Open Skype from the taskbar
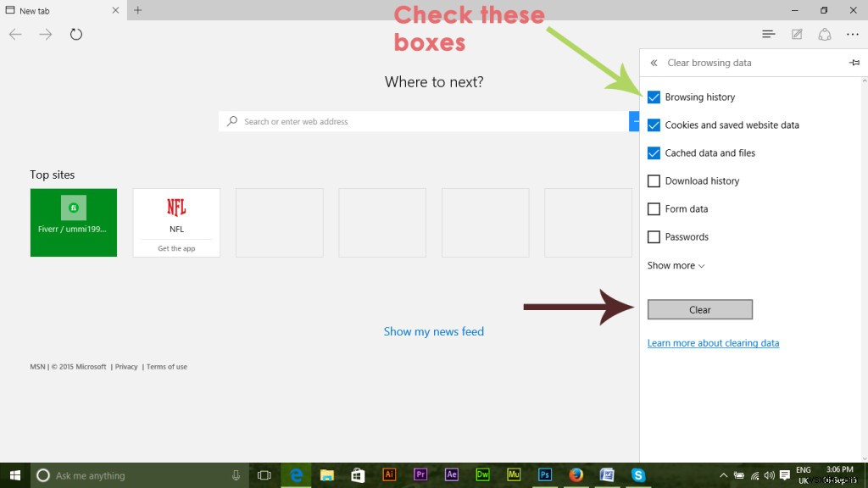The width and height of the screenshot is (868, 488). (637, 474)
